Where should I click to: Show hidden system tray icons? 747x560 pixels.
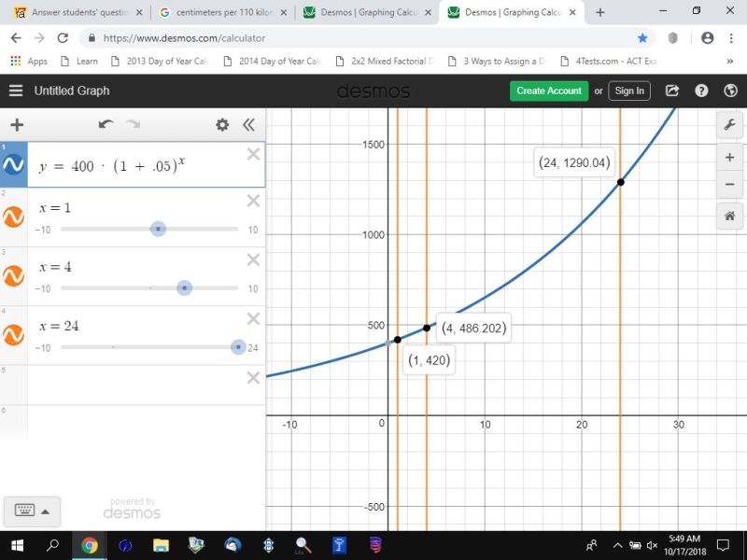tap(617, 546)
